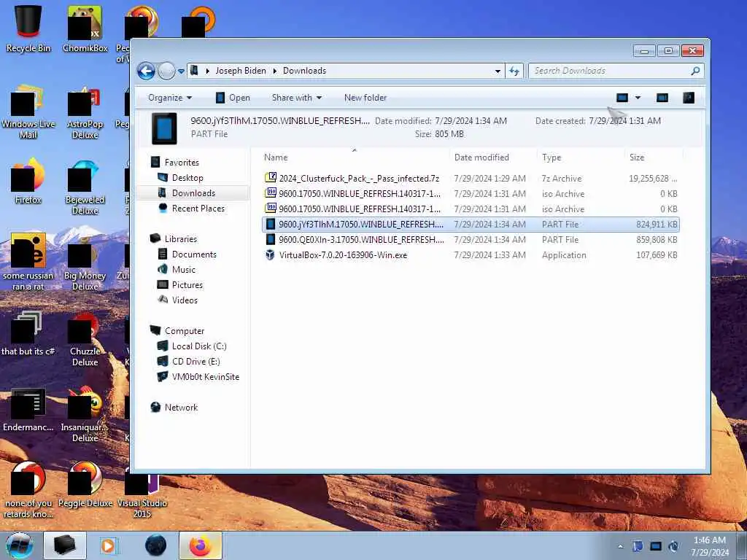Select VirtualBox-7.0.20-163906-Win.exe file
Image resolution: width=747 pixels, height=560 pixels.
(x=471, y=255)
